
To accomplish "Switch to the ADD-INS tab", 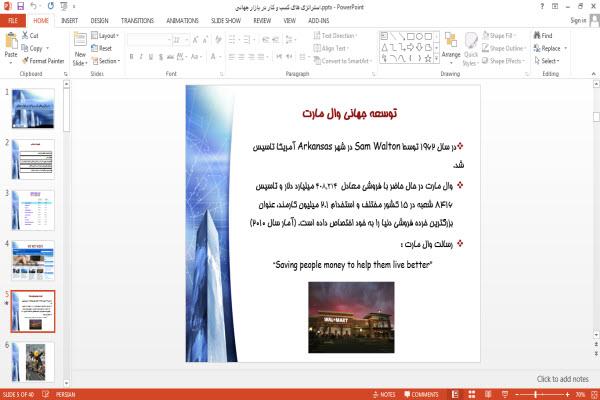I will point(319,21).
